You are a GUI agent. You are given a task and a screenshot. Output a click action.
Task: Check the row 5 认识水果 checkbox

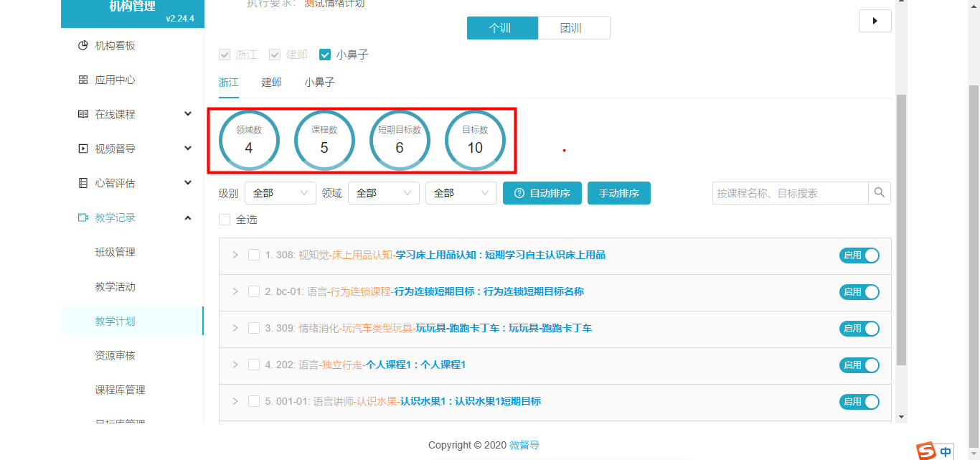[x=253, y=401]
